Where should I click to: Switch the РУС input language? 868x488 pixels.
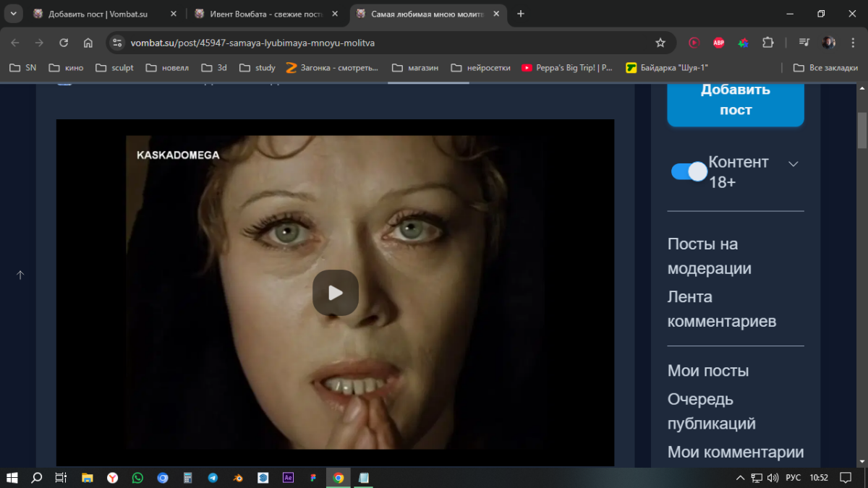(793, 478)
